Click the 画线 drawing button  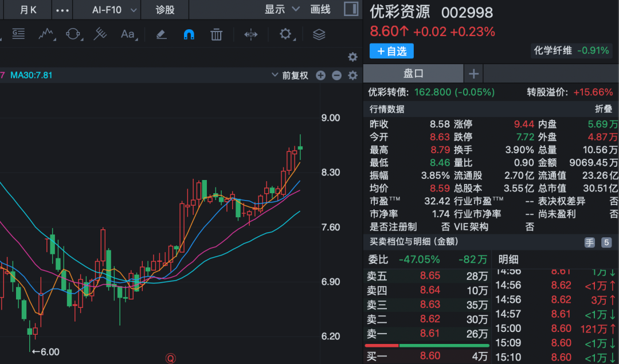(320, 9)
